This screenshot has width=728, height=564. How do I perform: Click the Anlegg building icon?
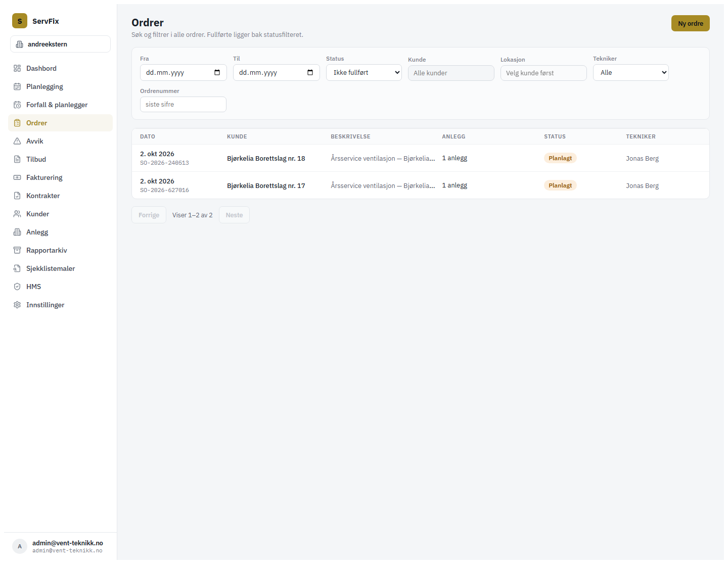(17, 232)
